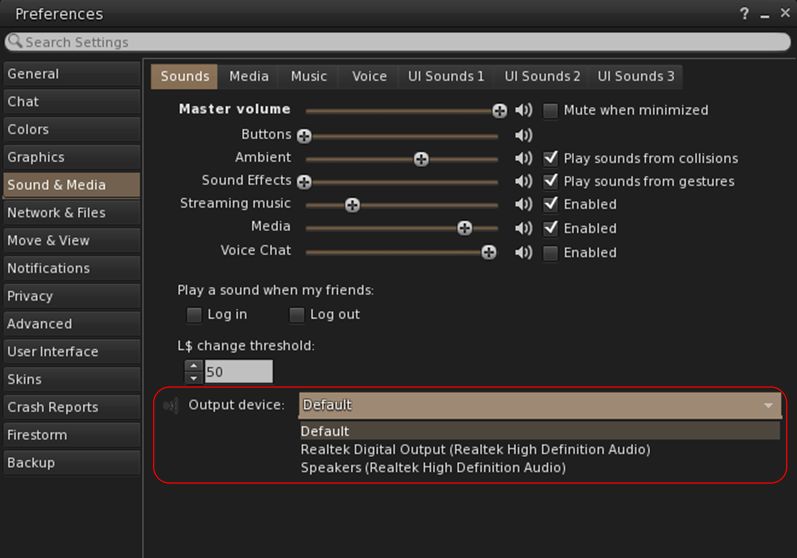Image resolution: width=797 pixels, height=558 pixels.
Task: Go to Network & Files settings
Action: [x=56, y=213]
